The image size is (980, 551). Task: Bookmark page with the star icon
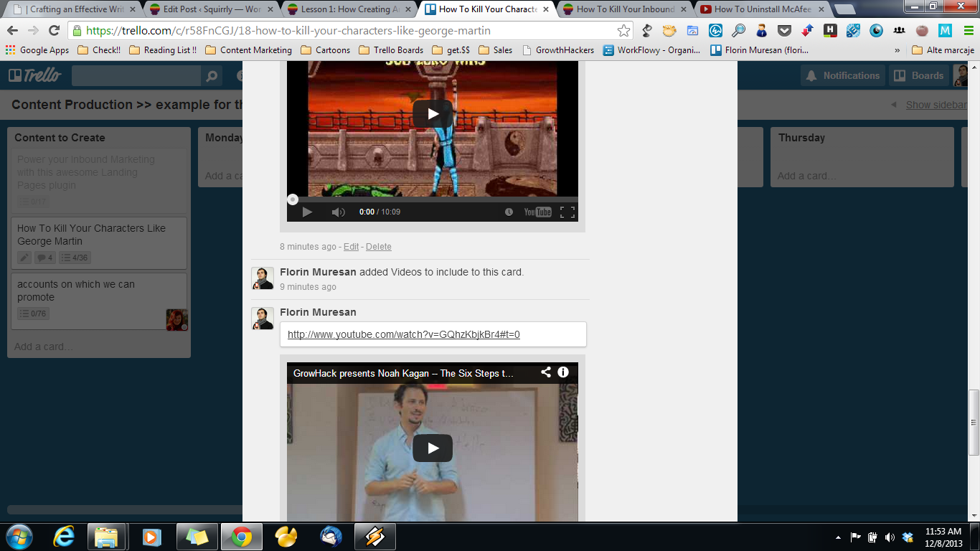pyautogui.click(x=623, y=31)
